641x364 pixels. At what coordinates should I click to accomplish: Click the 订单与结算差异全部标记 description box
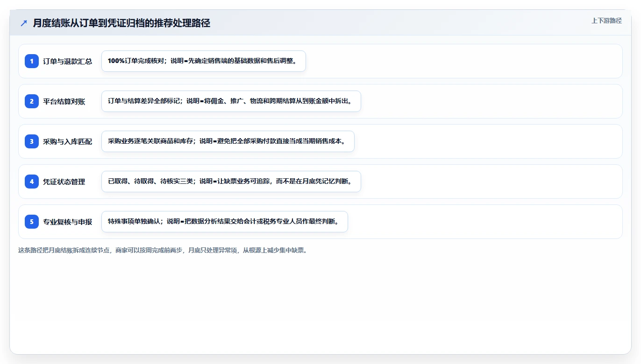[x=231, y=101]
